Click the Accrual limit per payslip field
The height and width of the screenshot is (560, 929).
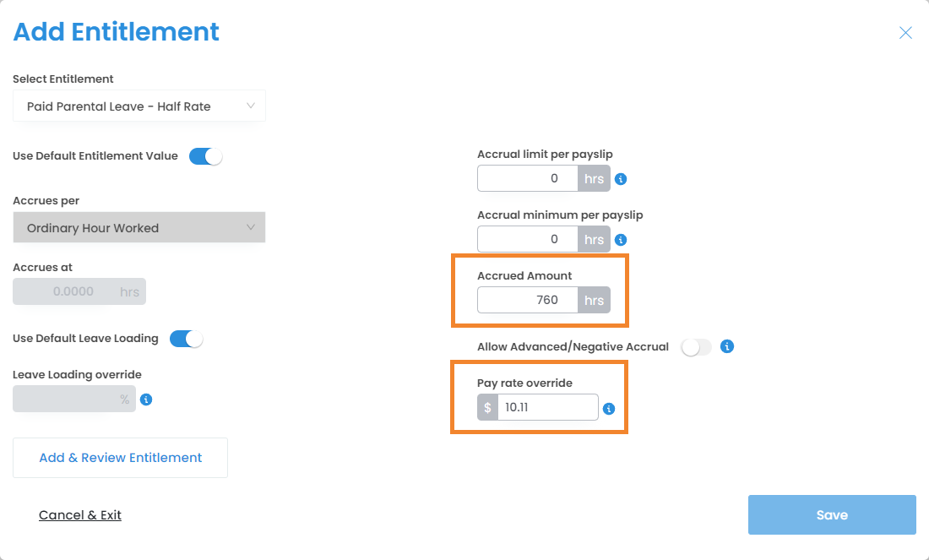[x=528, y=179]
